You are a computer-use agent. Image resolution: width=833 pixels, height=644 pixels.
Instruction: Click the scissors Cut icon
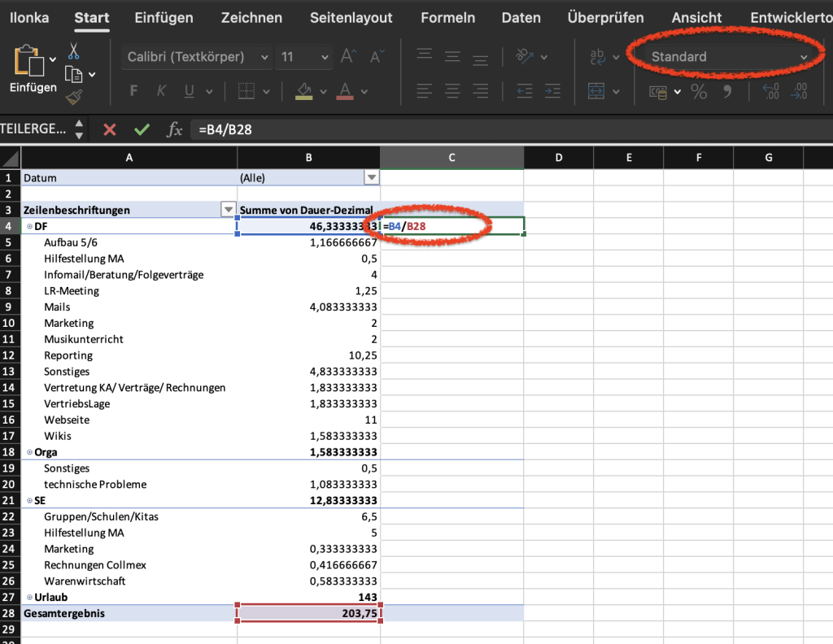pyautogui.click(x=74, y=52)
